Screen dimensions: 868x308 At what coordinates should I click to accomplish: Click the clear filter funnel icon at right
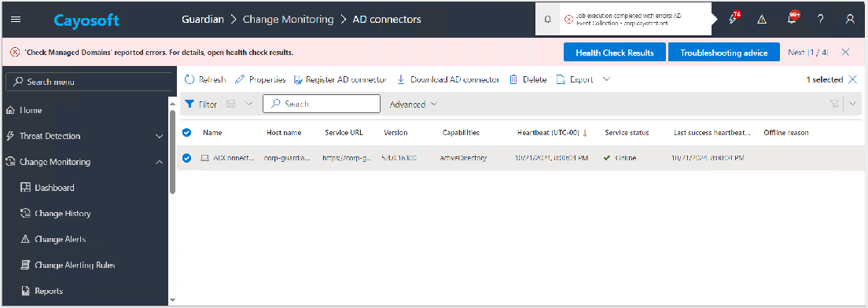(834, 104)
